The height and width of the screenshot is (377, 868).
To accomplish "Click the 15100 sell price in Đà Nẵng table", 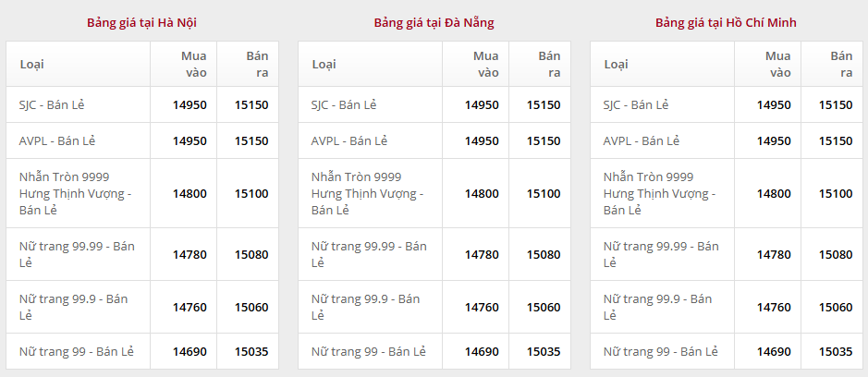I will [544, 193].
